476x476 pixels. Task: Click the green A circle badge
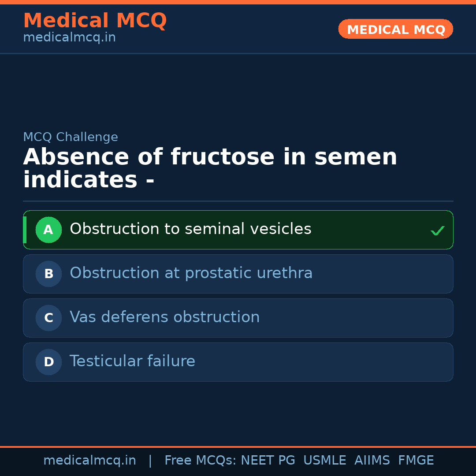click(x=48, y=230)
